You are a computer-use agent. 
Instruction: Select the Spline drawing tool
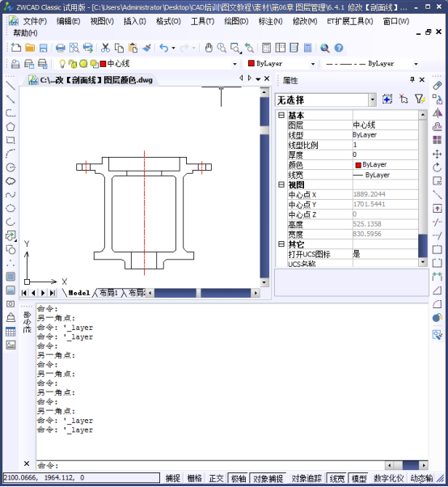pyautogui.click(x=11, y=194)
